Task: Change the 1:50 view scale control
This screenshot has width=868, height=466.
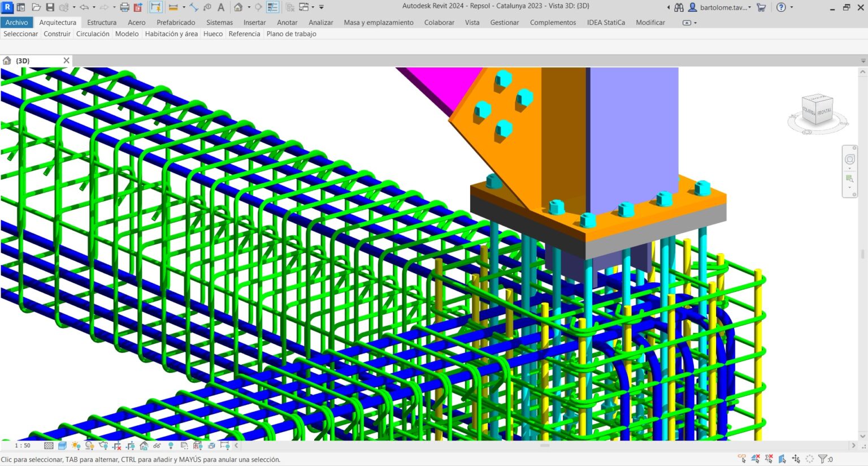Action: coord(23,445)
